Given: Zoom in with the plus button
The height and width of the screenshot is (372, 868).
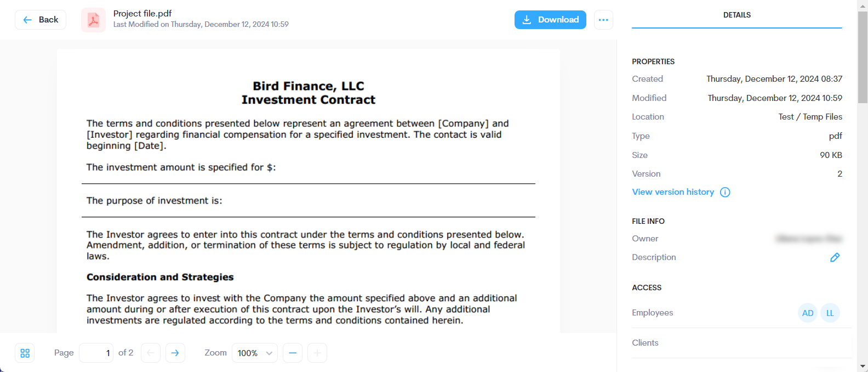Looking at the screenshot, I should [317, 353].
